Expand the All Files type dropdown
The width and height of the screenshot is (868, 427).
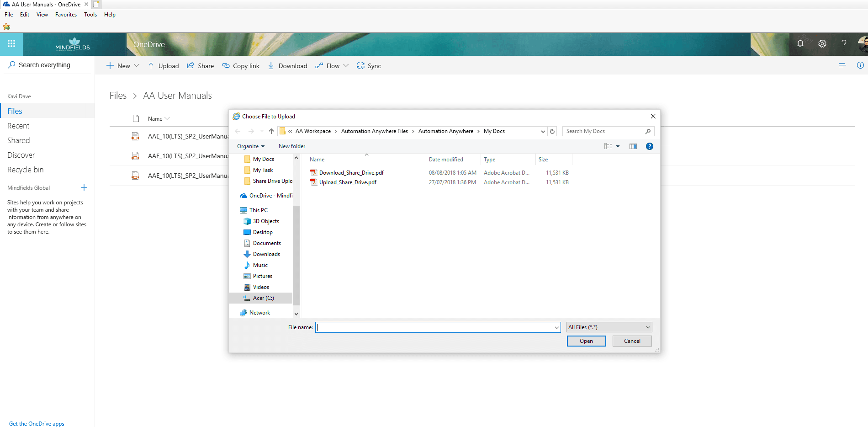click(x=609, y=327)
